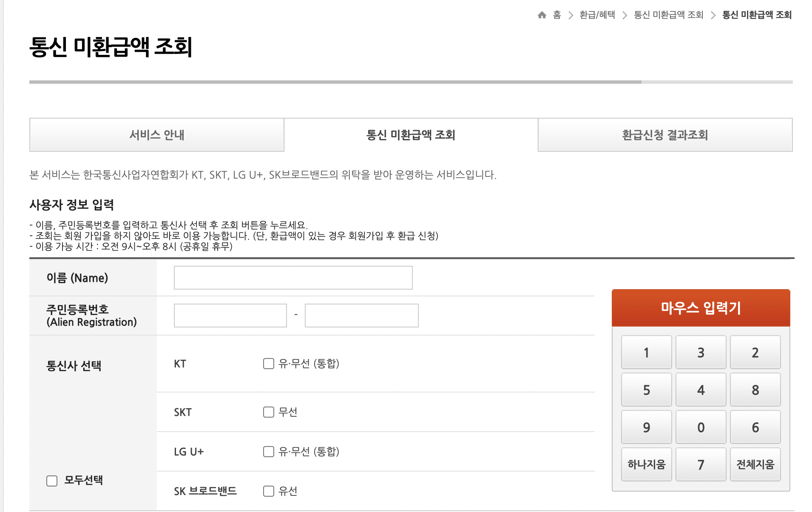The width and height of the screenshot is (812, 512).
Task: Focus the 이름 (Name) input field
Action: (293, 278)
